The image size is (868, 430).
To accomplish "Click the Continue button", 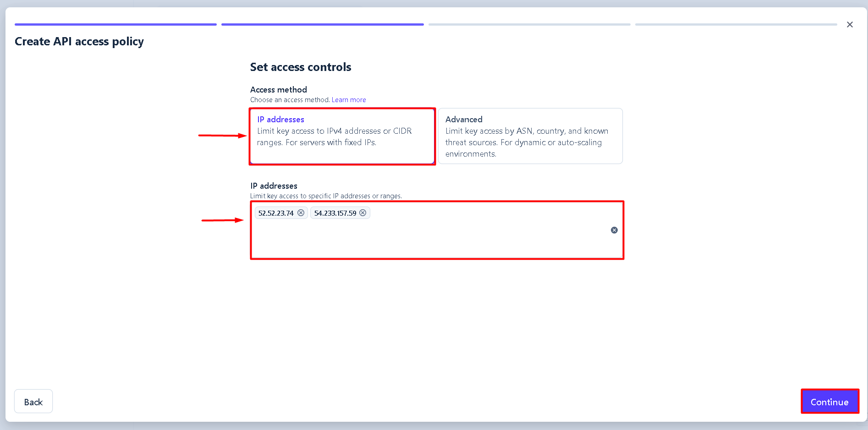I will [x=830, y=402].
